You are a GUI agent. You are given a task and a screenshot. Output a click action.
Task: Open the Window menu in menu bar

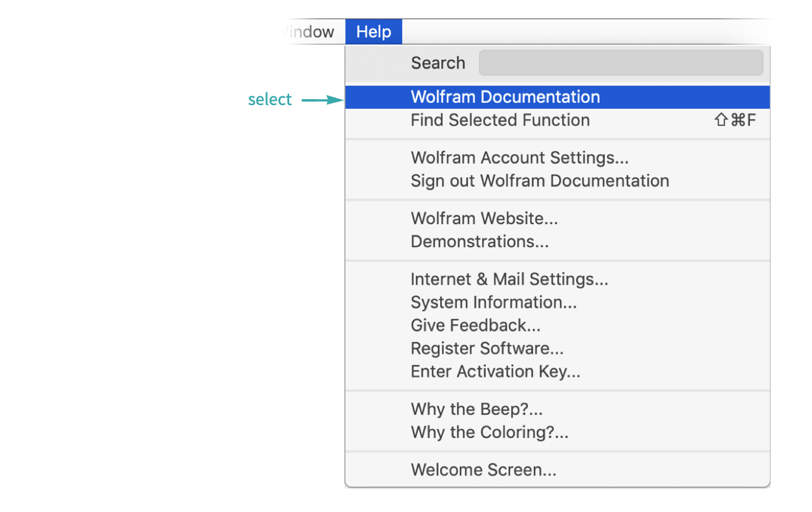[309, 33]
